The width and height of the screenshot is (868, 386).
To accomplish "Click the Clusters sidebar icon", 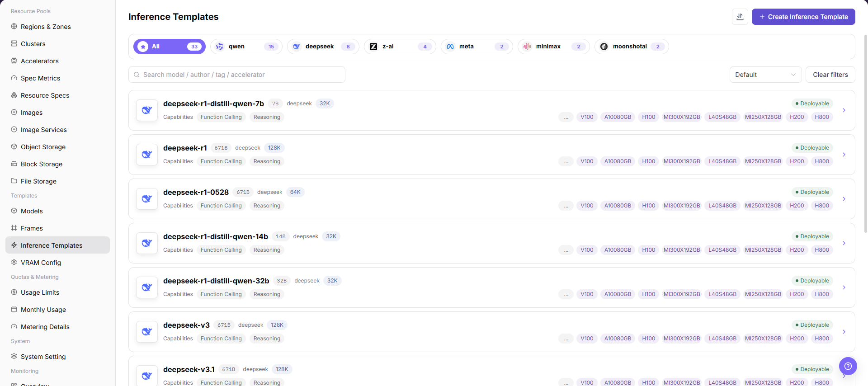I will pyautogui.click(x=14, y=44).
